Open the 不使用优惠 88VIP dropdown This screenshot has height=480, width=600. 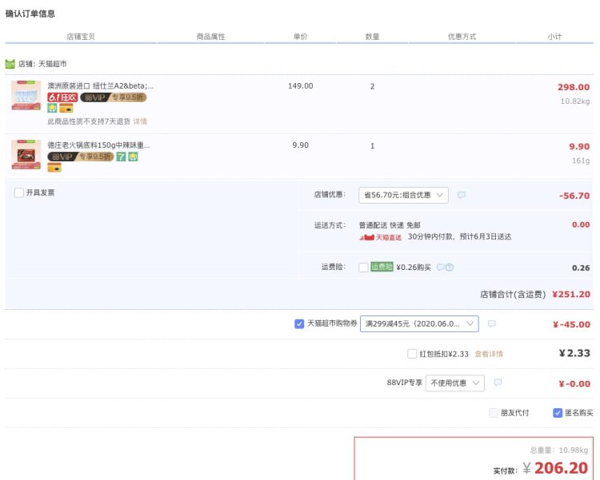[x=455, y=383]
